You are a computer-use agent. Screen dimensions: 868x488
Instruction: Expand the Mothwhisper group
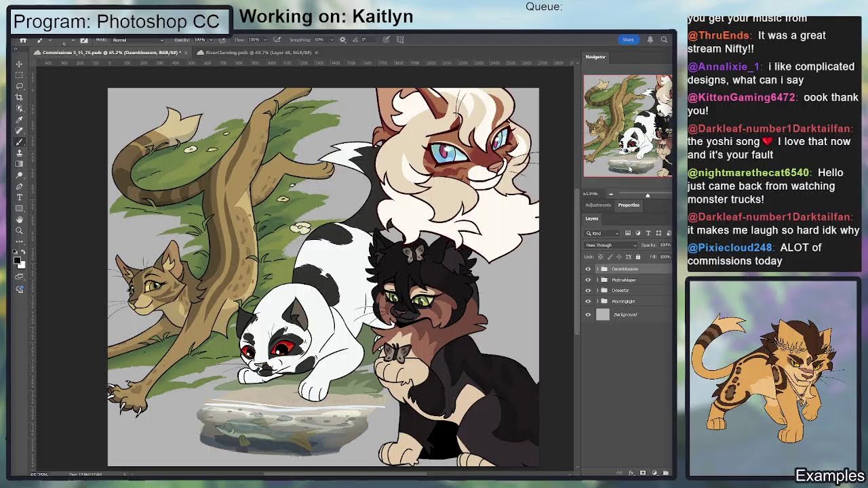click(x=597, y=280)
